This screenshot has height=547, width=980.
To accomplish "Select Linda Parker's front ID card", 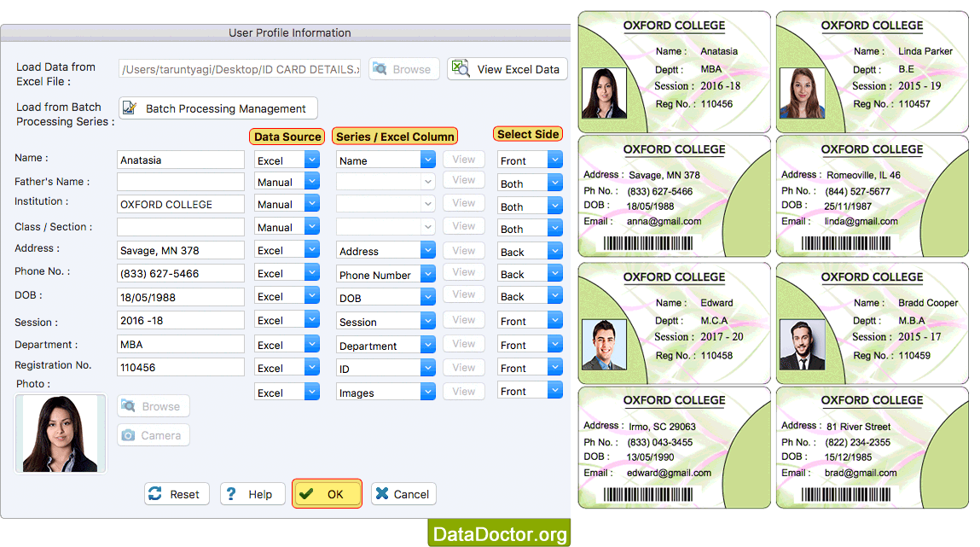I will pos(872,72).
